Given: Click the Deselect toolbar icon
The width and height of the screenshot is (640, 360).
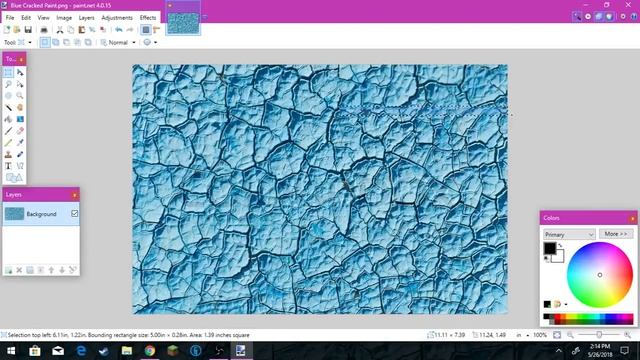Looking at the screenshot, I should [x=103, y=30].
